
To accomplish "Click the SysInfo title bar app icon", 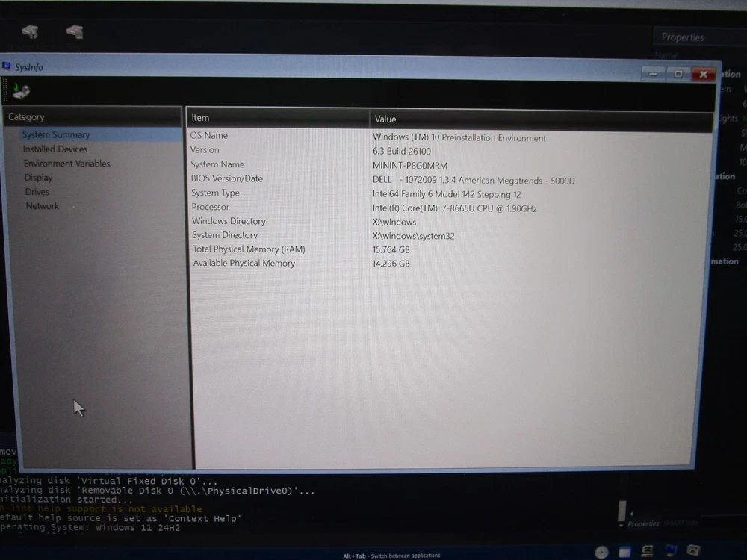I will coord(7,66).
